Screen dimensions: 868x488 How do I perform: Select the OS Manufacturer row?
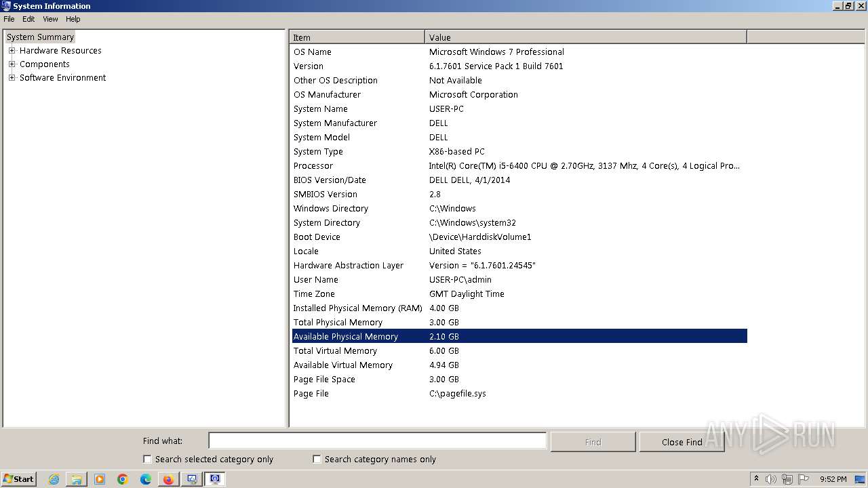pos(519,95)
